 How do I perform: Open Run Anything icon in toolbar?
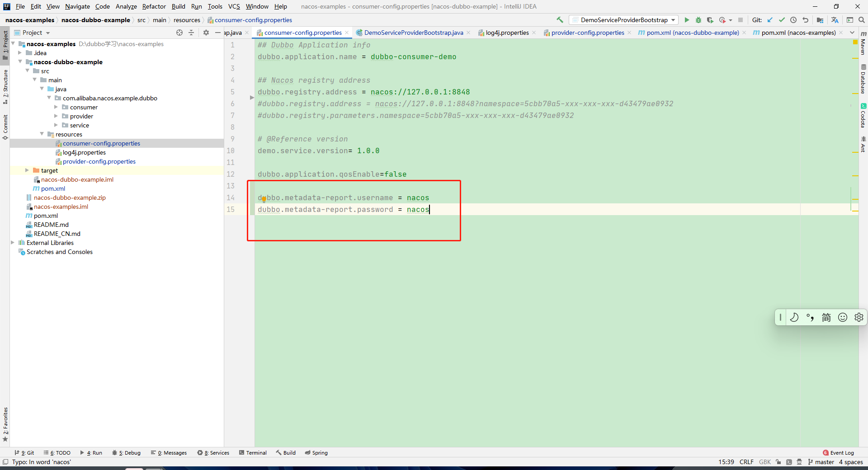point(850,20)
